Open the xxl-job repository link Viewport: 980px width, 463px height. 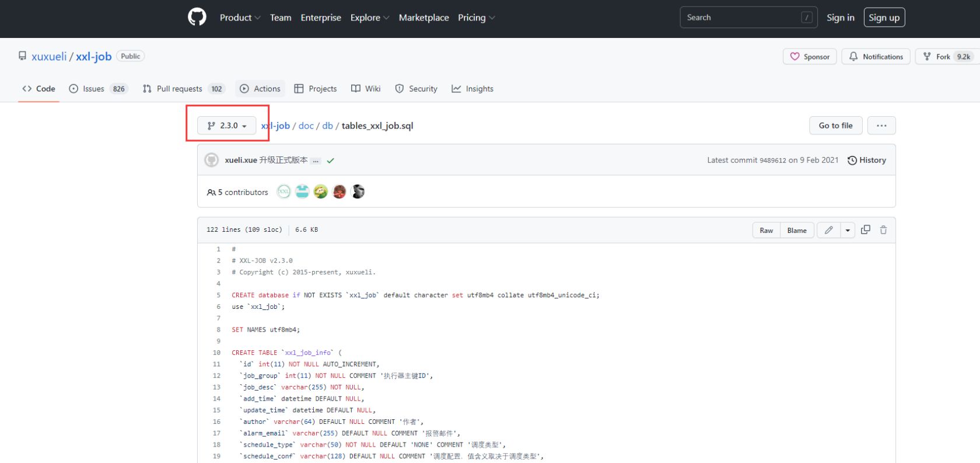pos(93,57)
